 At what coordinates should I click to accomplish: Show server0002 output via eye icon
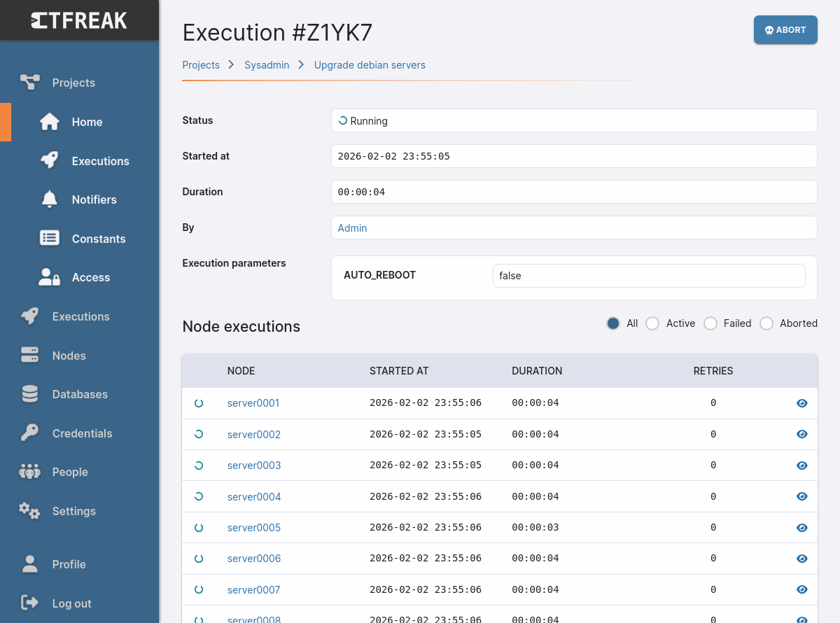[x=801, y=434]
